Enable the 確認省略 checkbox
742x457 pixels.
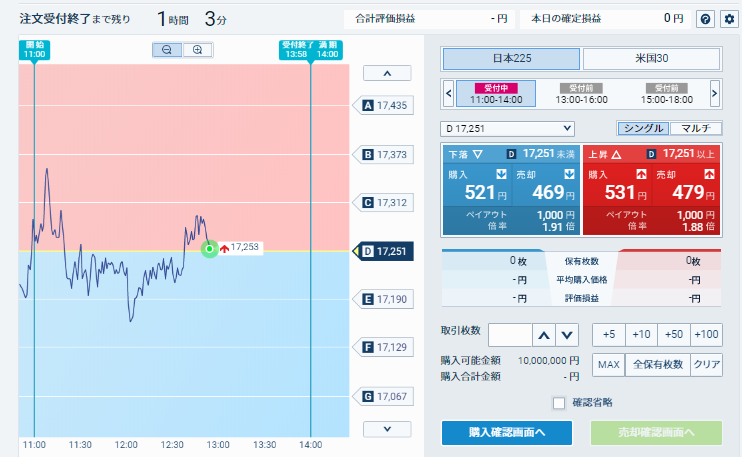[x=559, y=403]
